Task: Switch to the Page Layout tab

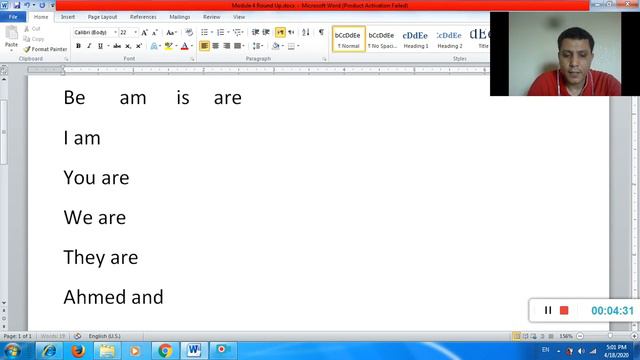Action: [x=102, y=17]
